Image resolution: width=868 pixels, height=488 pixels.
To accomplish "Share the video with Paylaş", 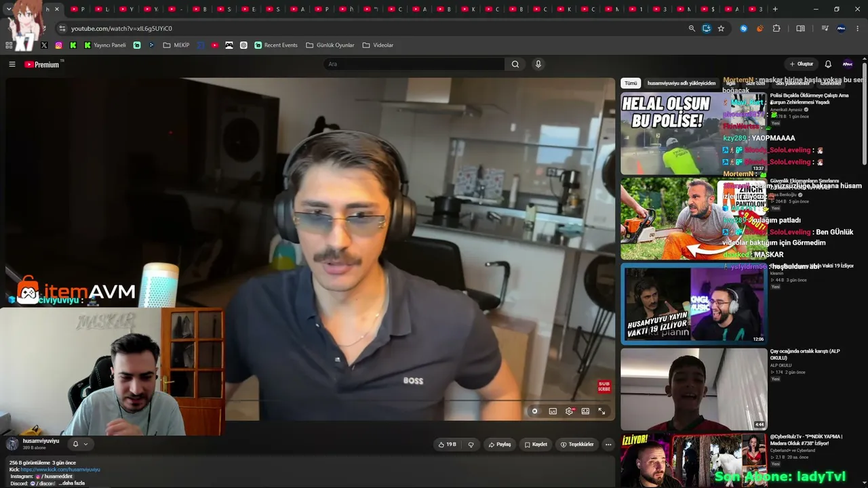I will [500, 445].
